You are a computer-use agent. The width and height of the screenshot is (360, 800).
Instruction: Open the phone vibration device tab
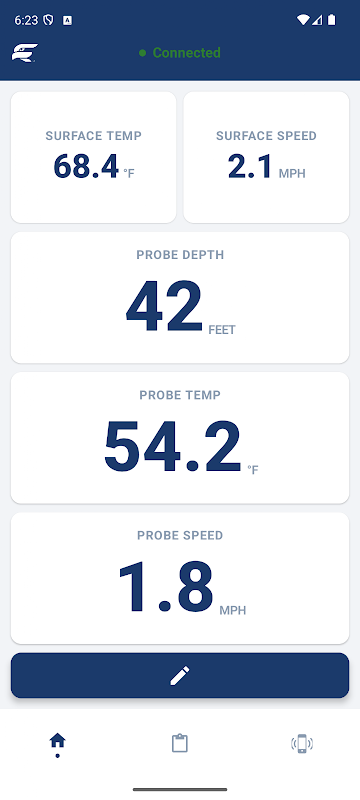pyautogui.click(x=302, y=743)
